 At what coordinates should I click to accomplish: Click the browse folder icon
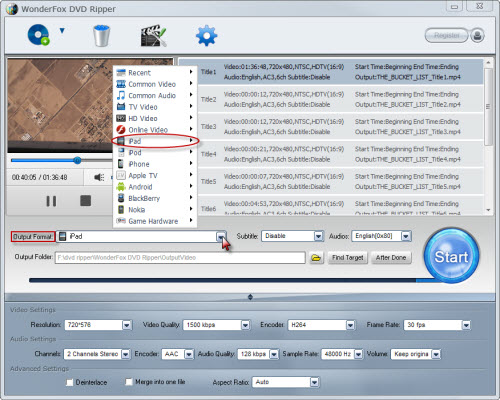316,258
